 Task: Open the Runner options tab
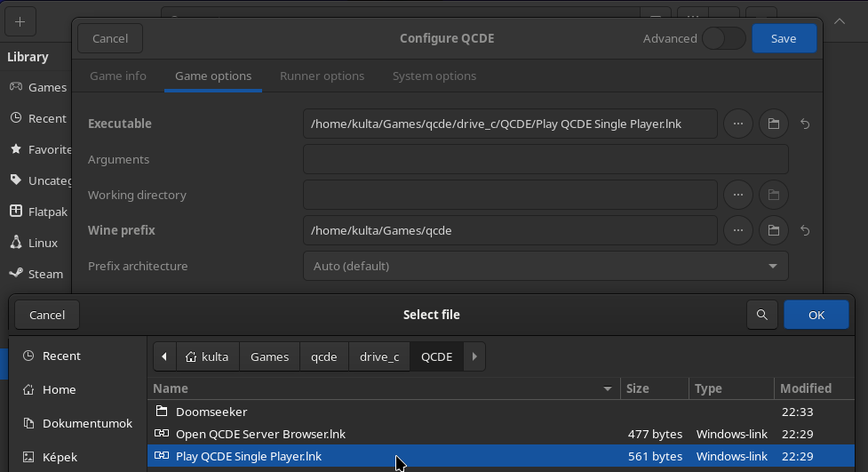[322, 76]
